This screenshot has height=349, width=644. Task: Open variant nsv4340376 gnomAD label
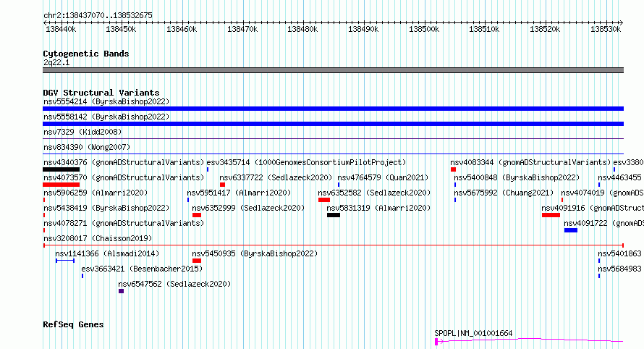click(124, 162)
